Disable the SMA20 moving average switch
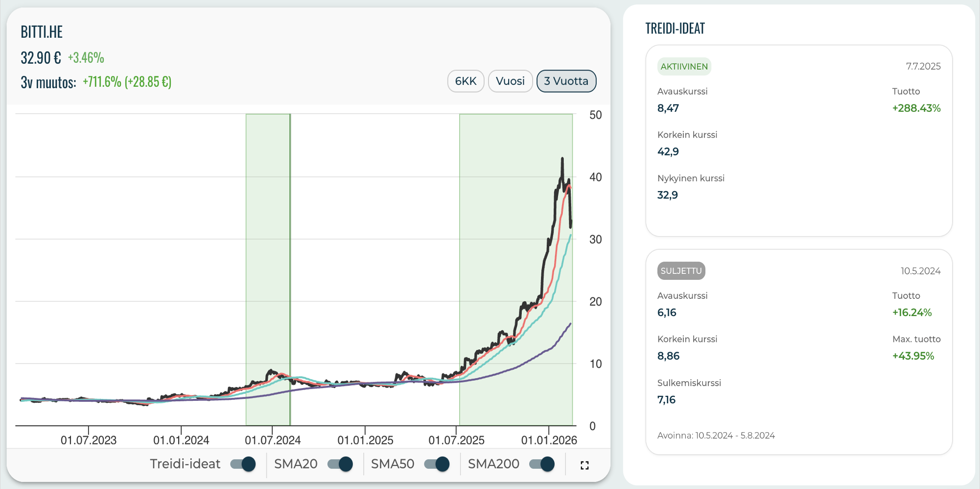 pyautogui.click(x=340, y=464)
